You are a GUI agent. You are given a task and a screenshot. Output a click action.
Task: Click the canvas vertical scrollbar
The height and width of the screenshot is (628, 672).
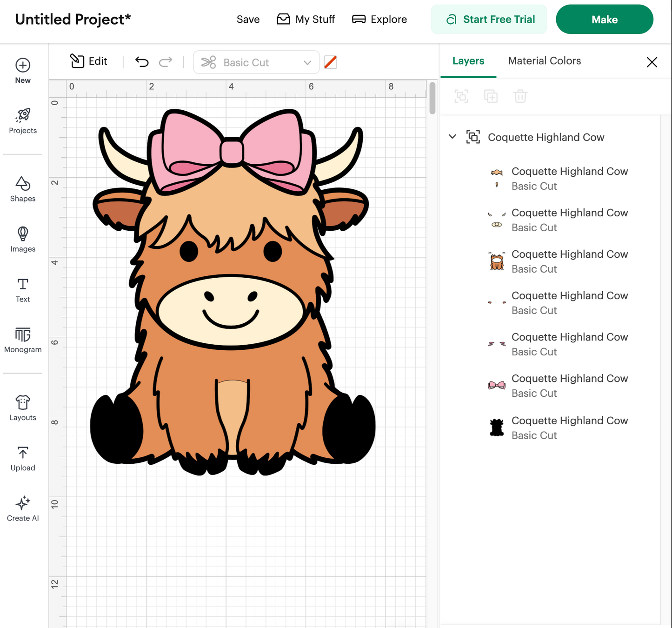[x=432, y=98]
